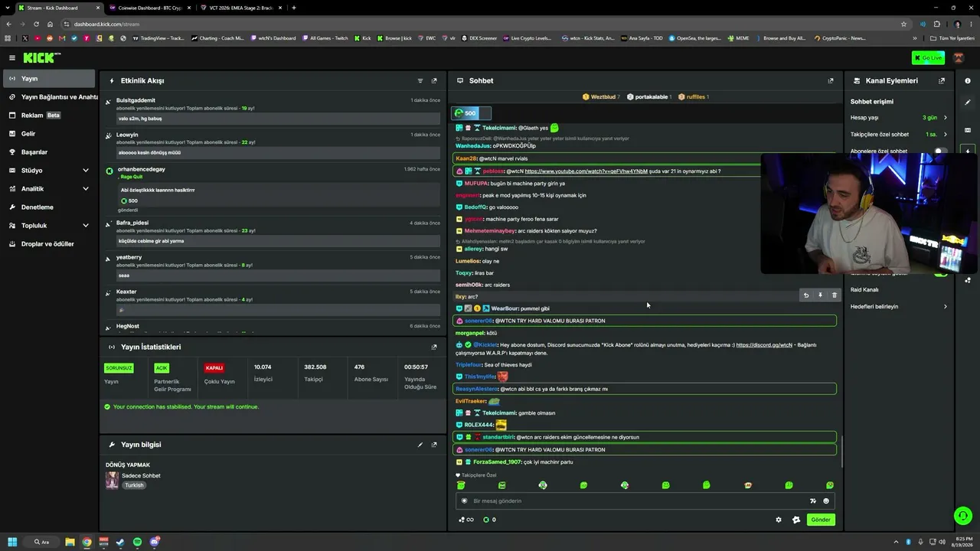Bookmark this page with the star icon

903,24
